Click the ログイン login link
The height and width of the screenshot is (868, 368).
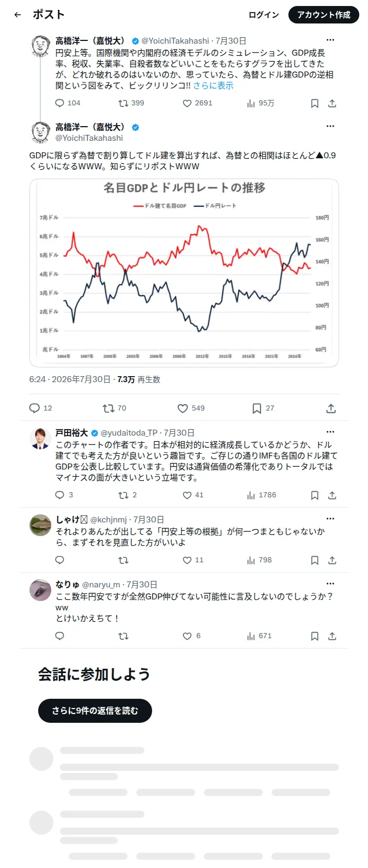pos(264,15)
